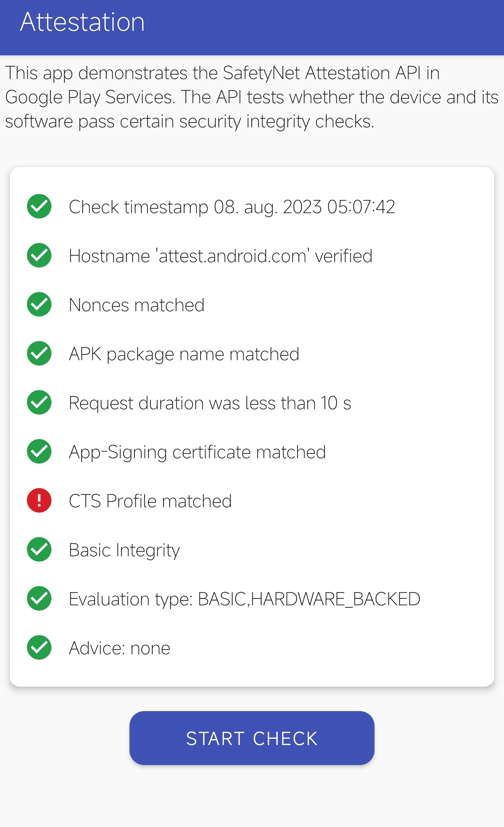Select the CTS Profile matched text
The image size is (504, 827).
150,501
